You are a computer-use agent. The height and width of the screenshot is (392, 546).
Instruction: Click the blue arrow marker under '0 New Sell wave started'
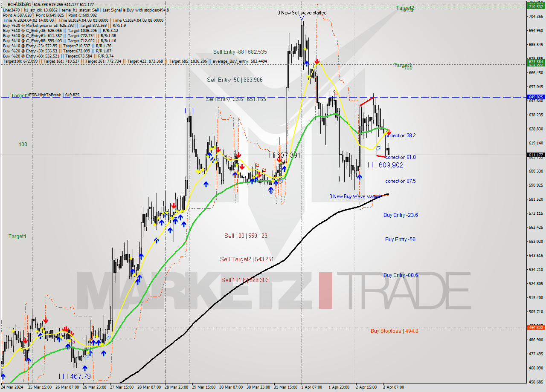tap(302, 18)
